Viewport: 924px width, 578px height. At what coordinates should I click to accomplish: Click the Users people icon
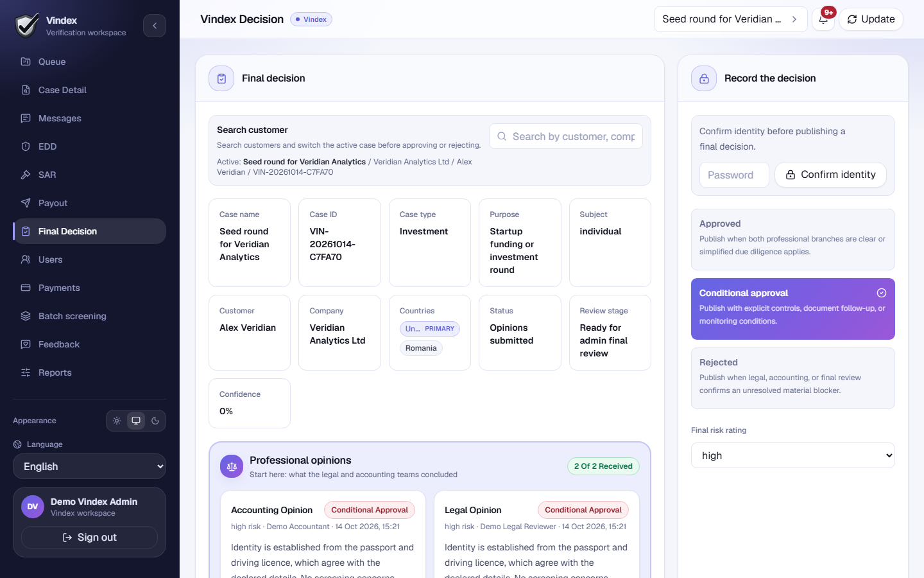click(x=26, y=259)
